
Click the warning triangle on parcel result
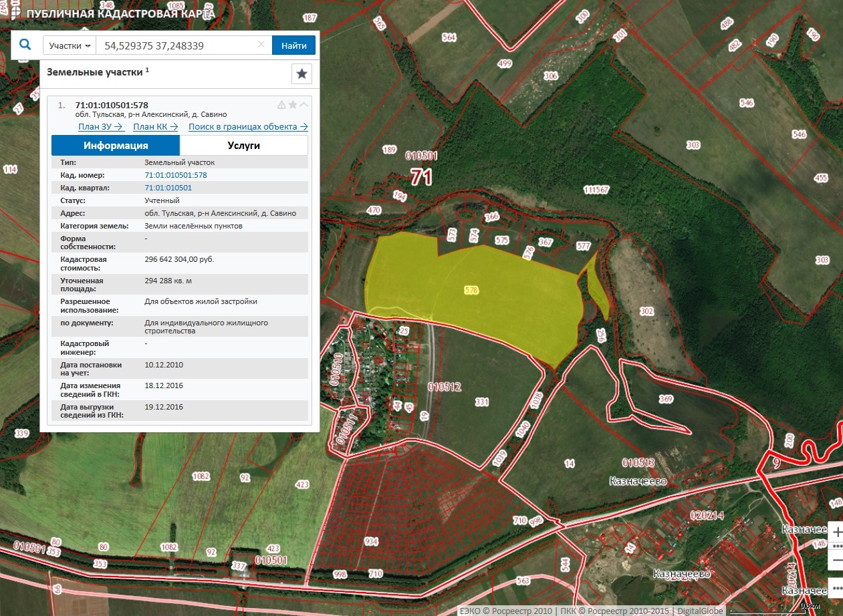[281, 105]
